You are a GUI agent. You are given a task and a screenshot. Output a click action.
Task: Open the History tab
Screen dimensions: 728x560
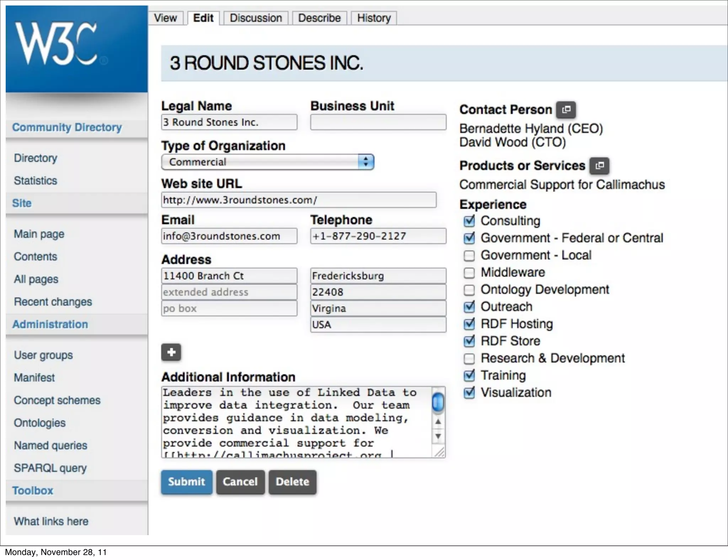coord(374,18)
